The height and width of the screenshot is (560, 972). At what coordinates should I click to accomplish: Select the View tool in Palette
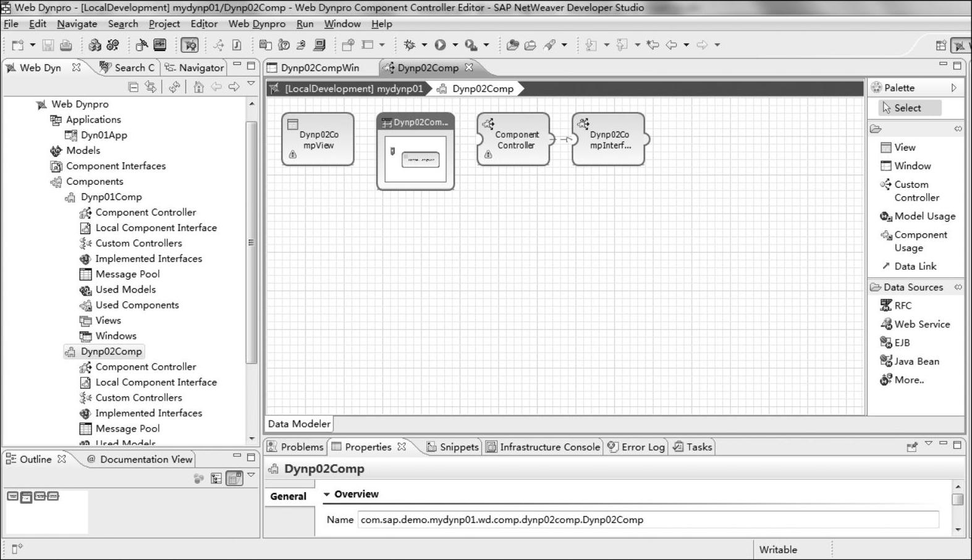point(898,148)
